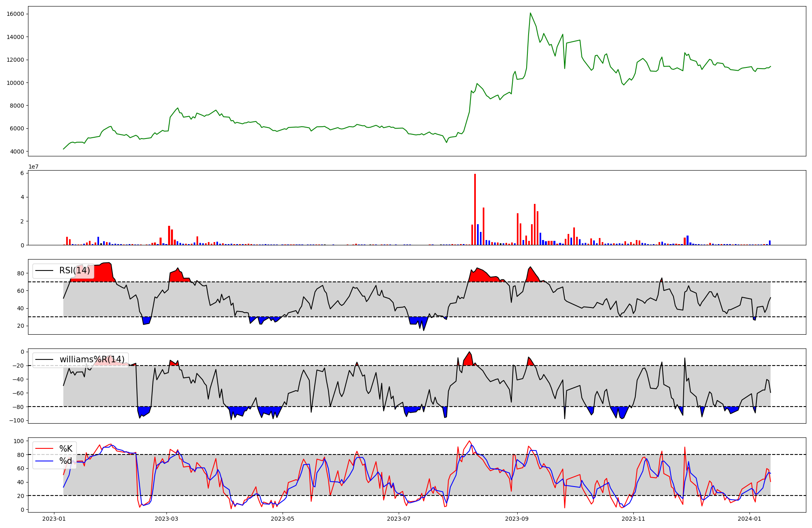The height and width of the screenshot is (528, 812).
Task: Click the last blue volume bar at right
Action: pyautogui.click(x=769, y=243)
